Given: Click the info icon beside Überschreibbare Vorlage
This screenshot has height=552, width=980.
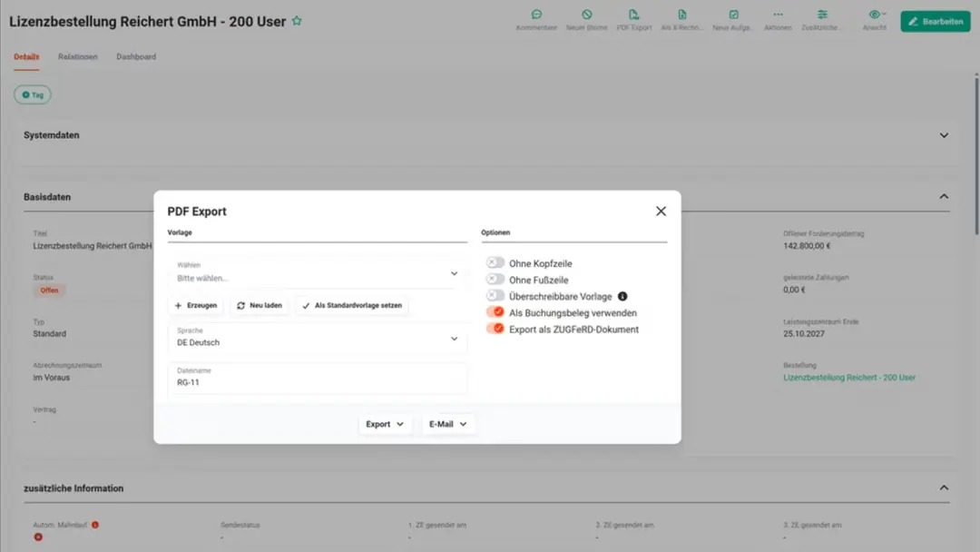Looking at the screenshot, I should click(622, 296).
